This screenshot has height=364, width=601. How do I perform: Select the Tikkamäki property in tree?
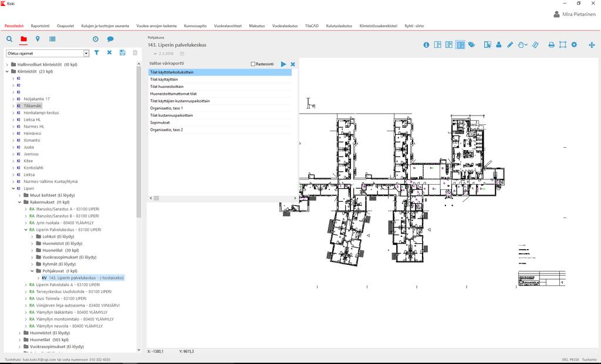click(x=32, y=106)
